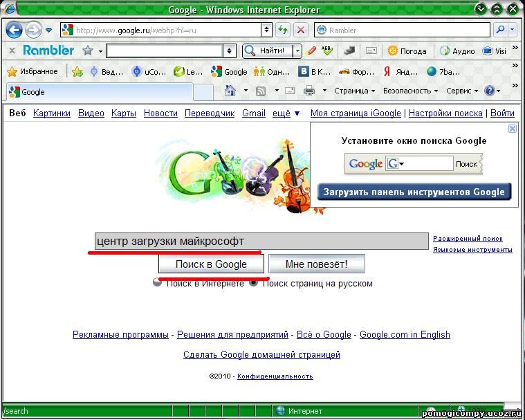Open the Вед… bookmark in favorites bar
Screen dimensions: 525x420
(x=107, y=72)
